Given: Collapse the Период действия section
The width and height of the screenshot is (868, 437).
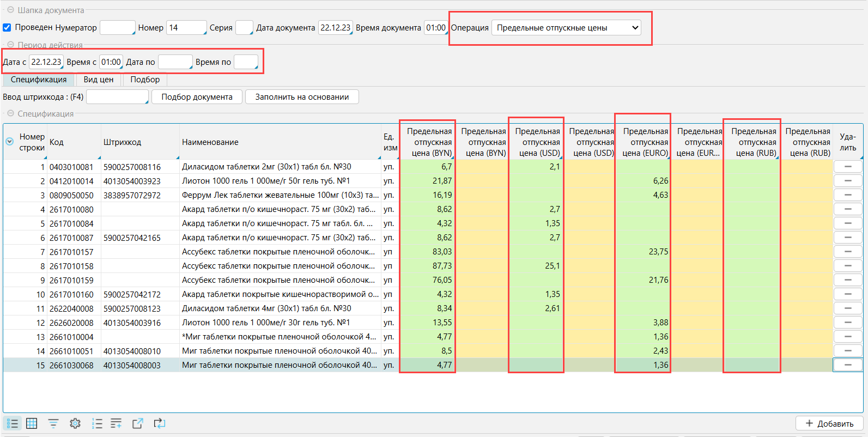Looking at the screenshot, I should click(x=10, y=45).
